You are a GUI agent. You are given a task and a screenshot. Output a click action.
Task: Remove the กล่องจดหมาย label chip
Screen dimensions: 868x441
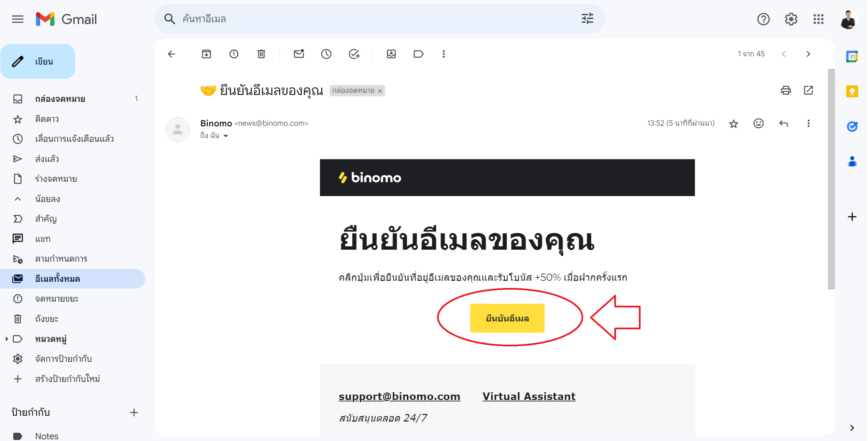[380, 91]
